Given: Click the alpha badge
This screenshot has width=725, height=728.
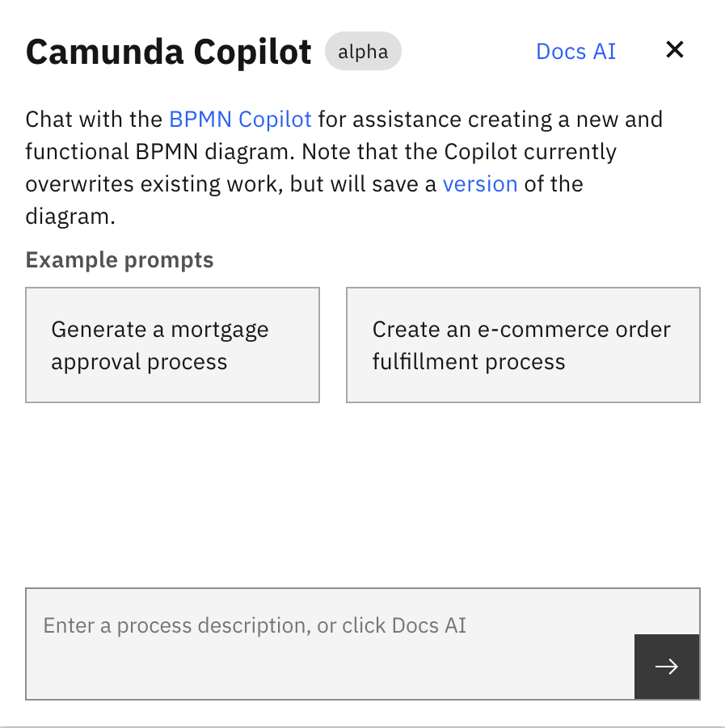Looking at the screenshot, I should point(363,51).
